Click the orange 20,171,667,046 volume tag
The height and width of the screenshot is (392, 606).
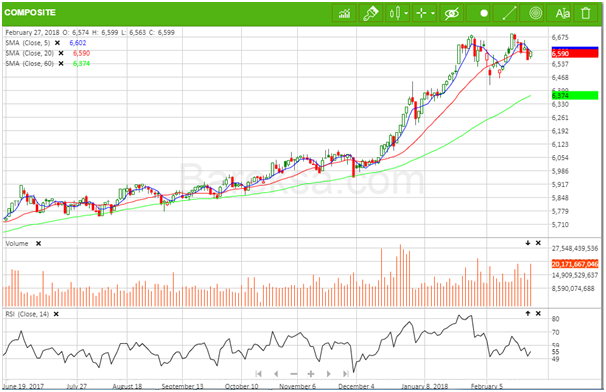coord(575,264)
